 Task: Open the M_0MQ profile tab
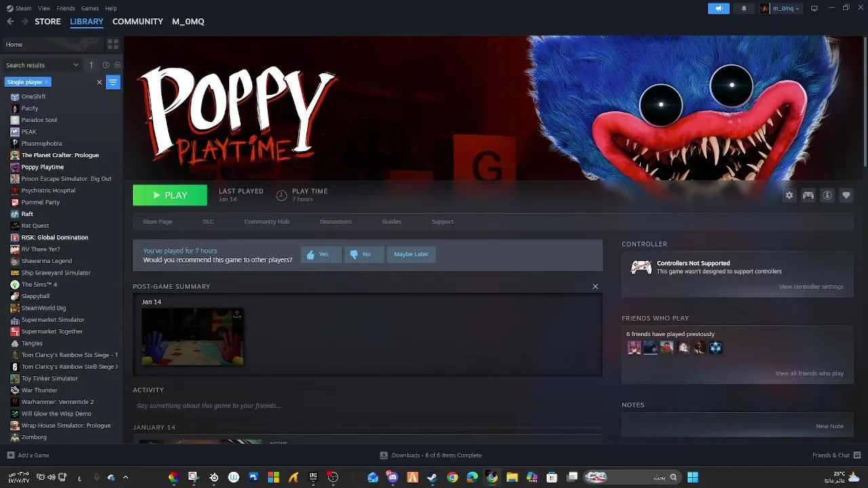coord(188,22)
